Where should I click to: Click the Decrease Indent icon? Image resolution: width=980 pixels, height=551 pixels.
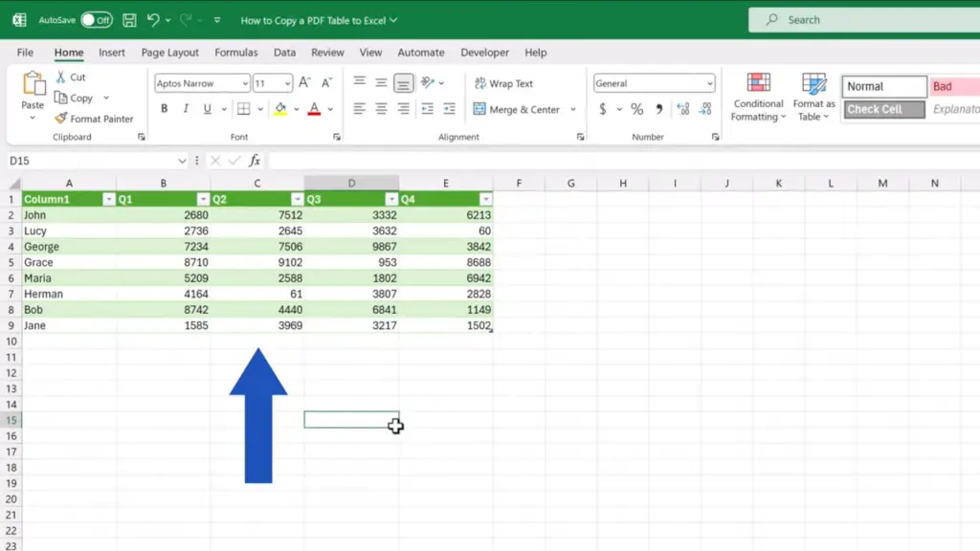(428, 109)
